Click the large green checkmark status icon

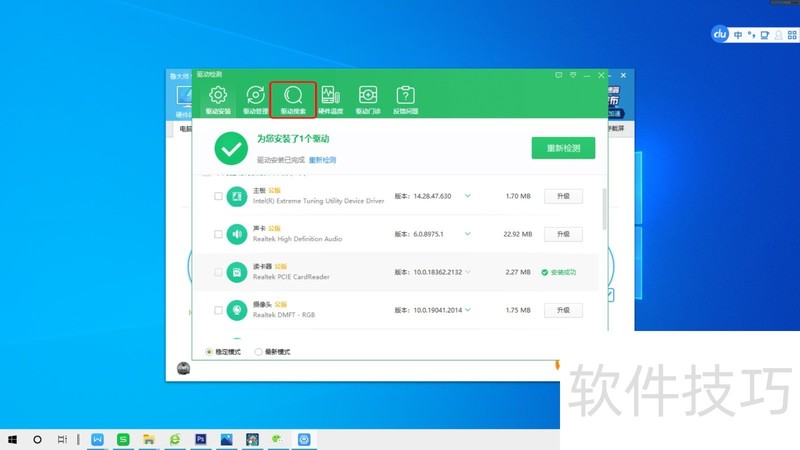(231, 148)
